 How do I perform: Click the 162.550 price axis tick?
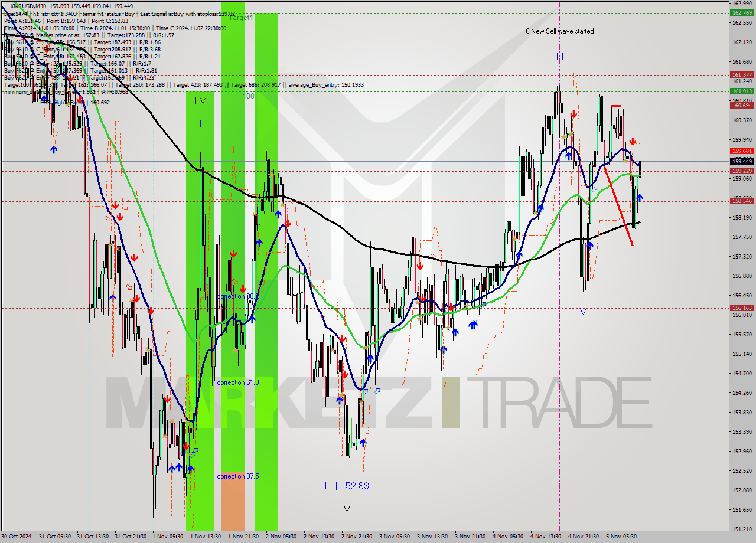click(x=741, y=23)
